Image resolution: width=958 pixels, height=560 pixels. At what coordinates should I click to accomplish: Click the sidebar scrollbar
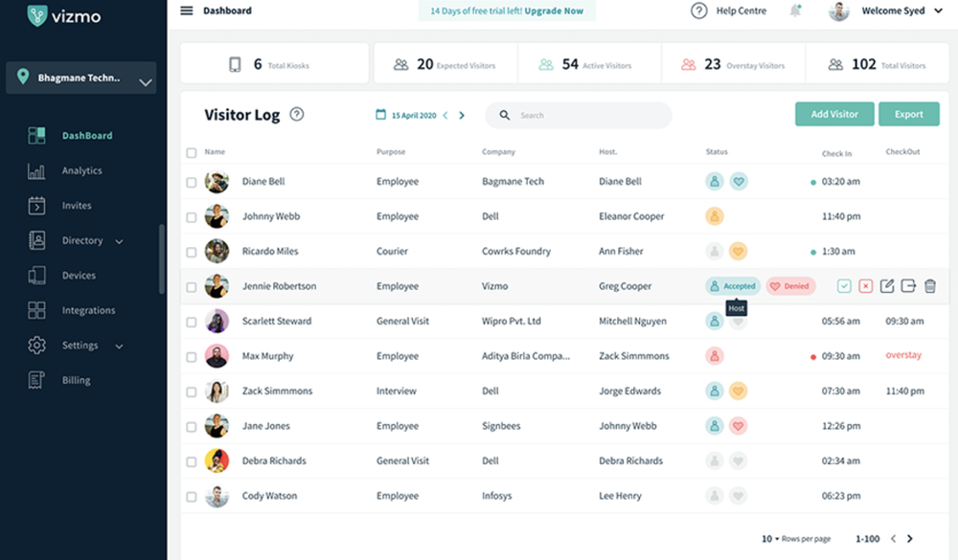click(162, 259)
